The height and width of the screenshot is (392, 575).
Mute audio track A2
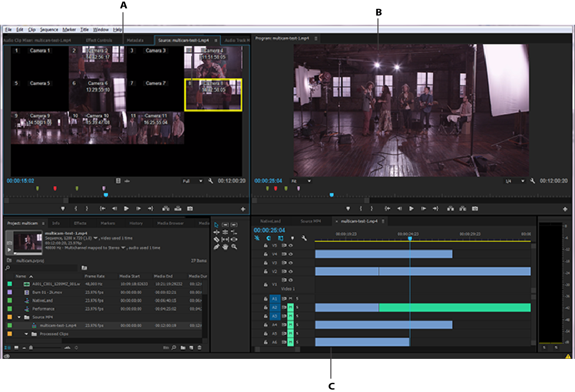click(x=290, y=307)
